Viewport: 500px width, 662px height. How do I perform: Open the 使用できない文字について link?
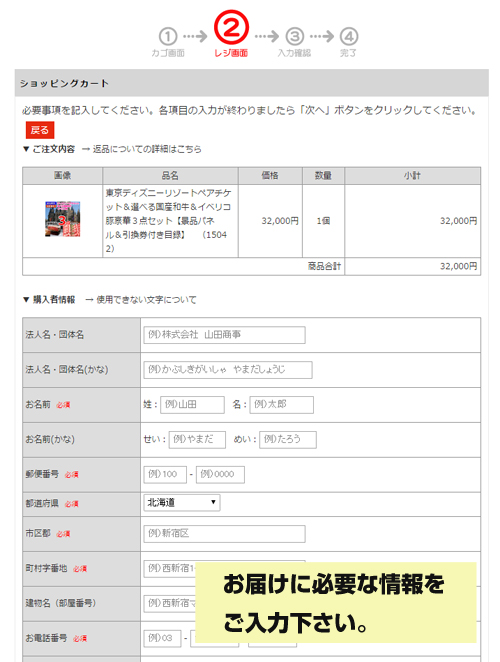[146, 300]
